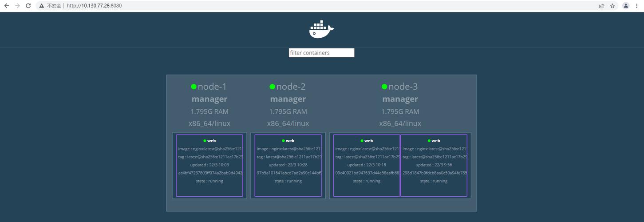The height and width of the screenshot is (222, 644).
Task: Click the web title in node-1's container
Action: (x=211, y=141)
